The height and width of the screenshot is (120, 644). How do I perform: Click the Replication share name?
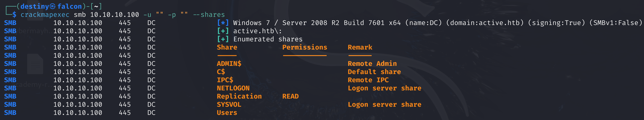tap(239, 97)
